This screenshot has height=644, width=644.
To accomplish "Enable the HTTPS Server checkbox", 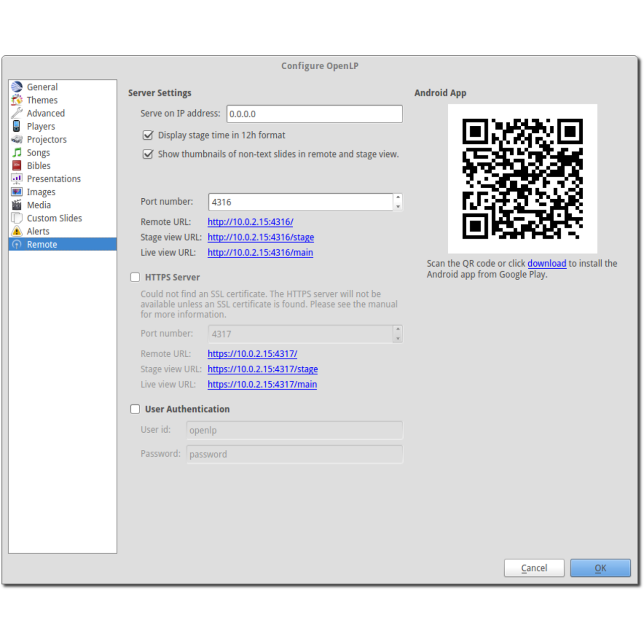I will (135, 277).
